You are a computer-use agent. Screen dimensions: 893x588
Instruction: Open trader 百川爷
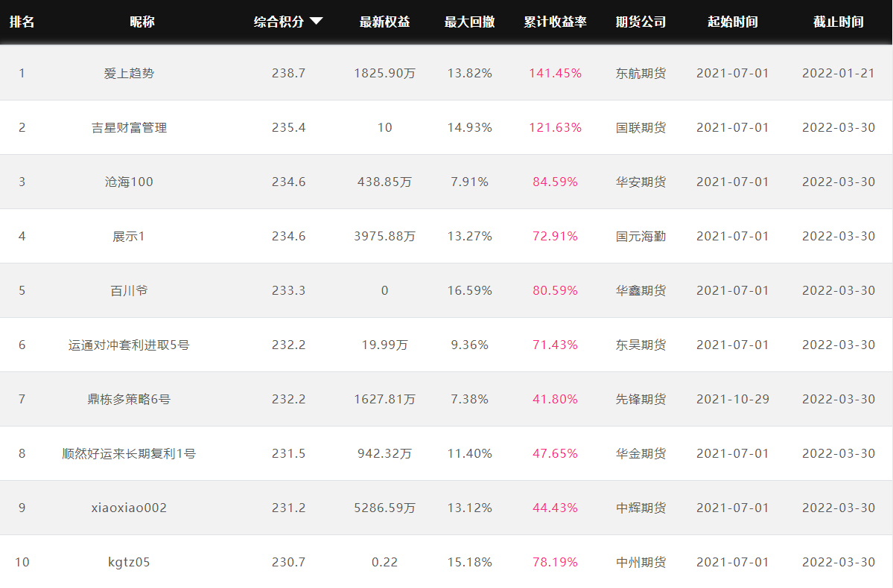click(x=129, y=290)
